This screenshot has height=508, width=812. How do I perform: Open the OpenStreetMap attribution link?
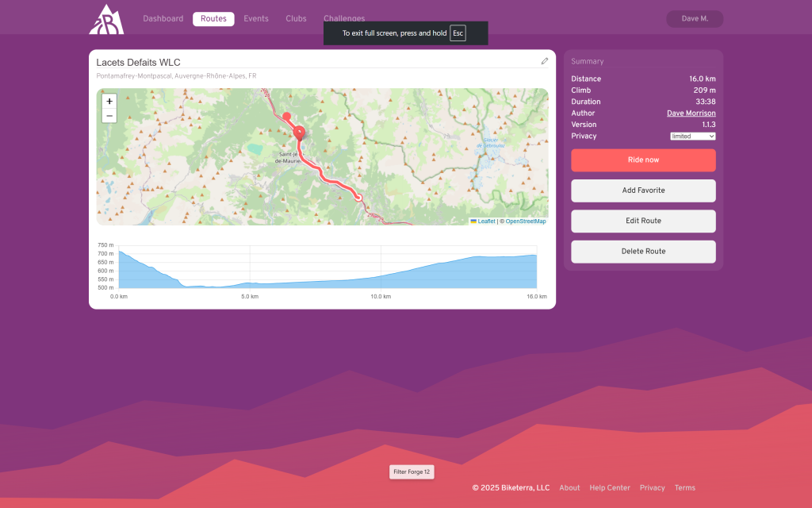[x=525, y=221]
